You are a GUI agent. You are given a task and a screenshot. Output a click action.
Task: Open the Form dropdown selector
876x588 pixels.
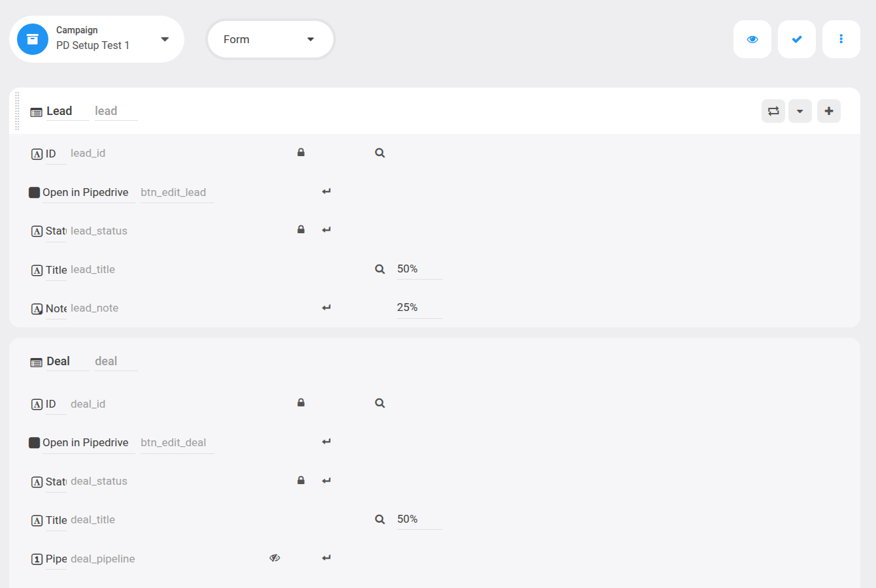pos(271,39)
